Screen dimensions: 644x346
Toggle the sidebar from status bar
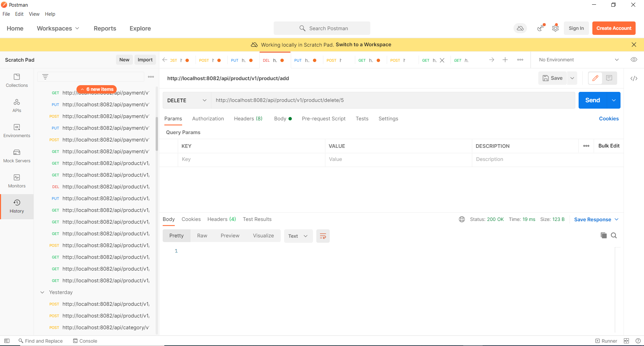[x=7, y=341]
